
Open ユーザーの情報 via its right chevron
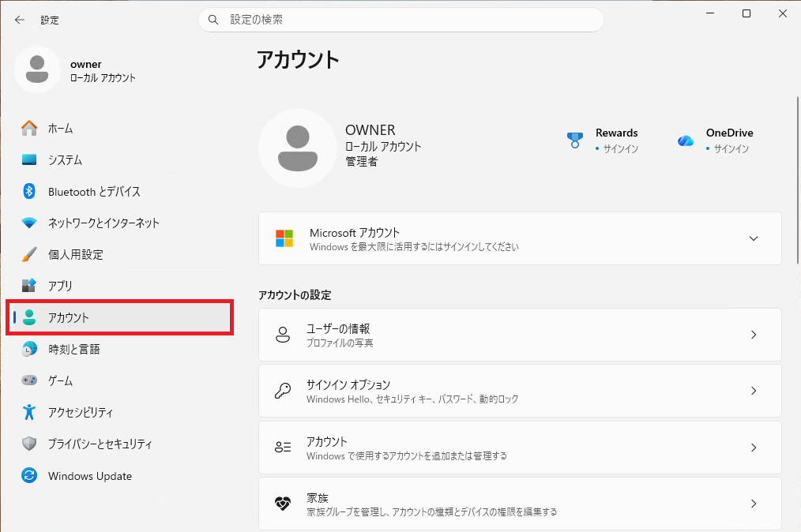click(x=754, y=335)
